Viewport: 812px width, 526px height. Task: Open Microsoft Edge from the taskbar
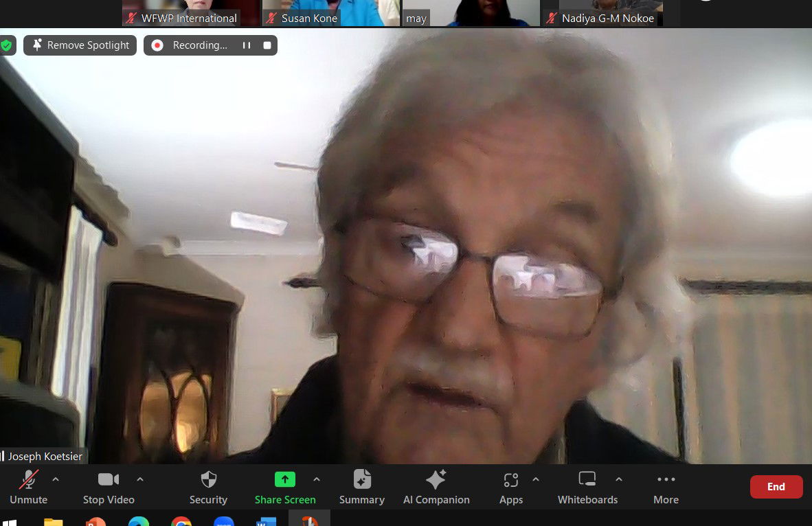139,522
